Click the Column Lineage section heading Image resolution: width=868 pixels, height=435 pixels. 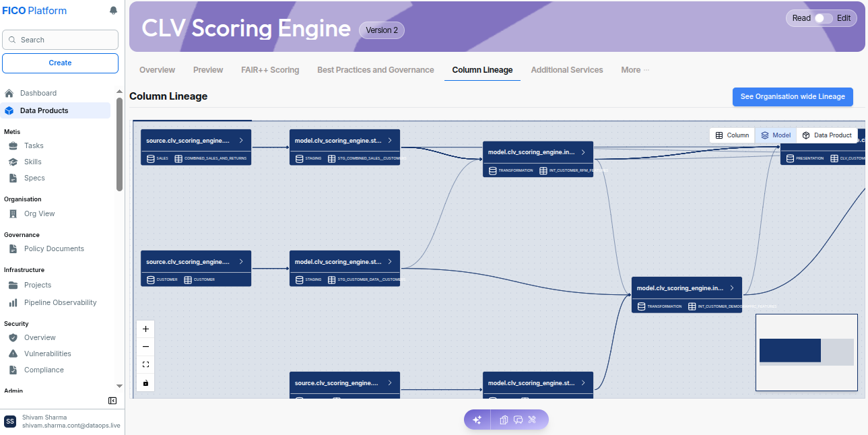point(168,96)
